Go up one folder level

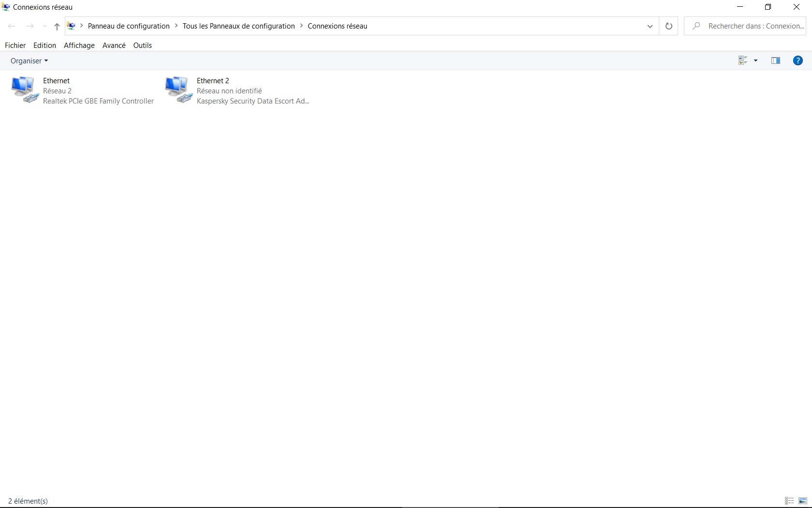point(57,27)
